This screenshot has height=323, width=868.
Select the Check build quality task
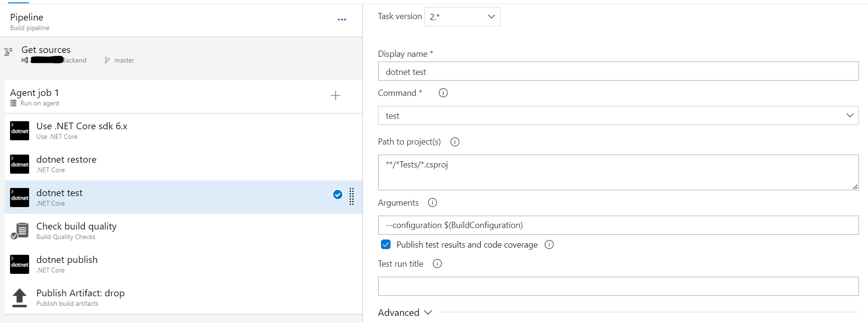pos(183,231)
